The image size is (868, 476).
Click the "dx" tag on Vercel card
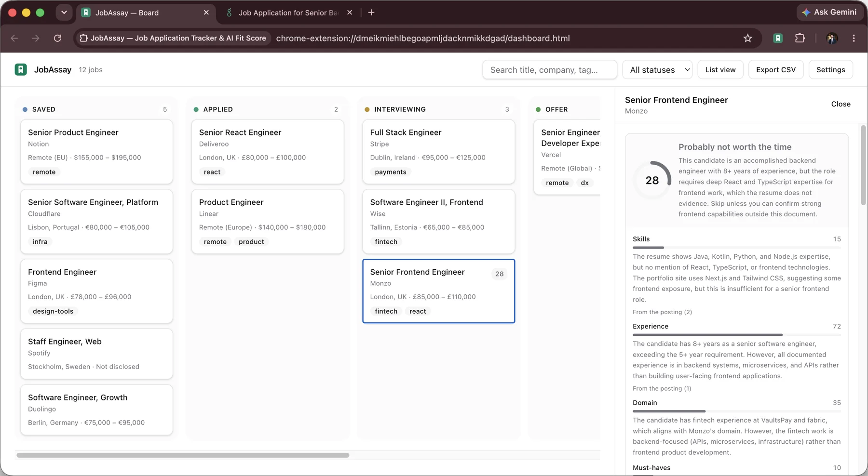(x=584, y=183)
